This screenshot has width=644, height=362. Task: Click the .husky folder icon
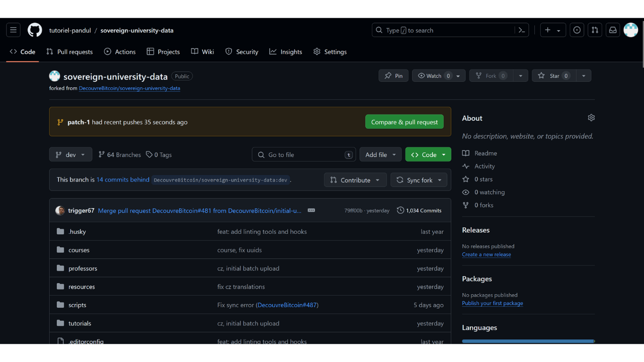pyautogui.click(x=60, y=232)
